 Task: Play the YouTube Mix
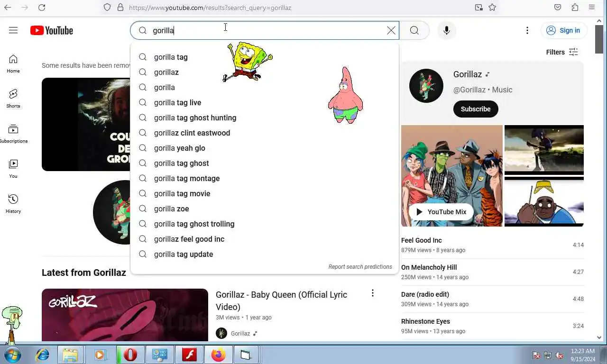click(441, 212)
